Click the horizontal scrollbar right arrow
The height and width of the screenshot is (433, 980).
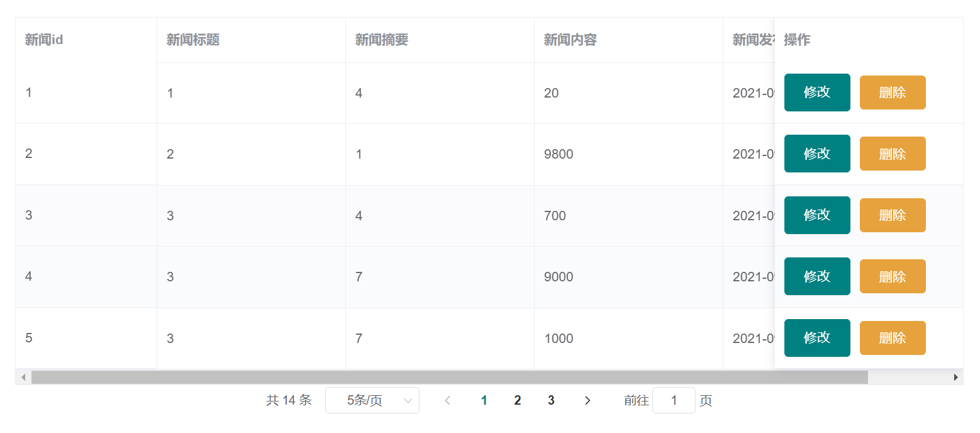click(956, 377)
